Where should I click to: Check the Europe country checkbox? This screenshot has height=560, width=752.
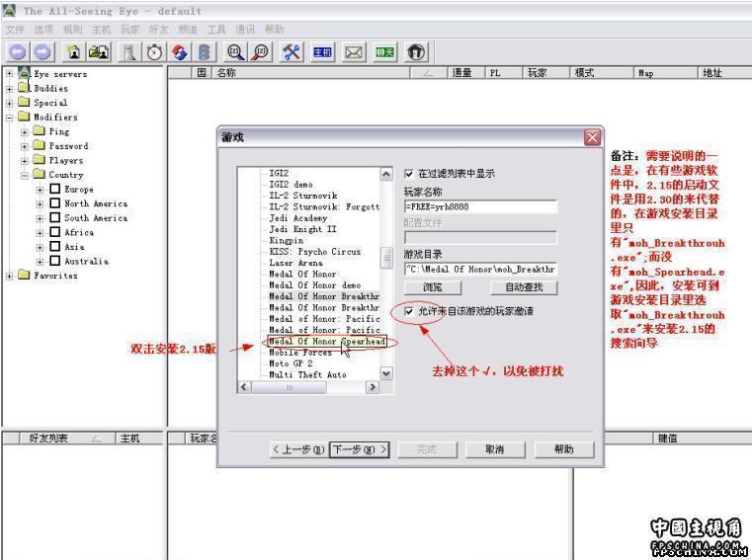tap(55, 189)
